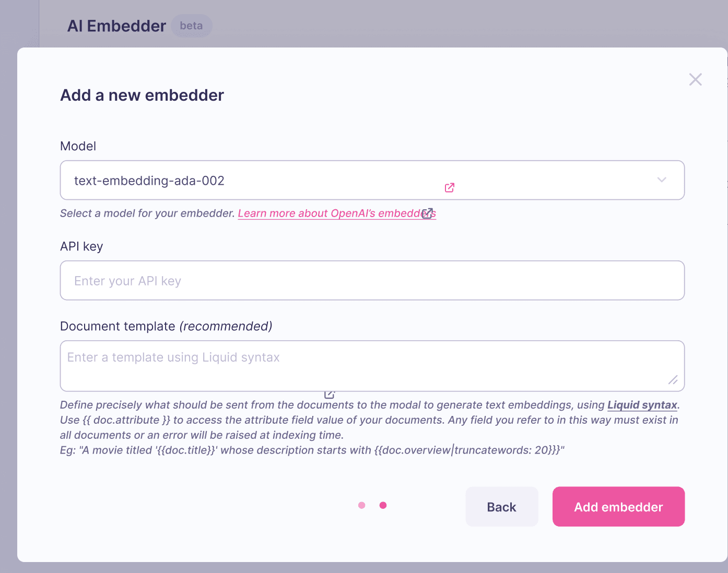Click the external link icon inside Model field
Image resolution: width=728 pixels, height=573 pixels.
pos(449,187)
